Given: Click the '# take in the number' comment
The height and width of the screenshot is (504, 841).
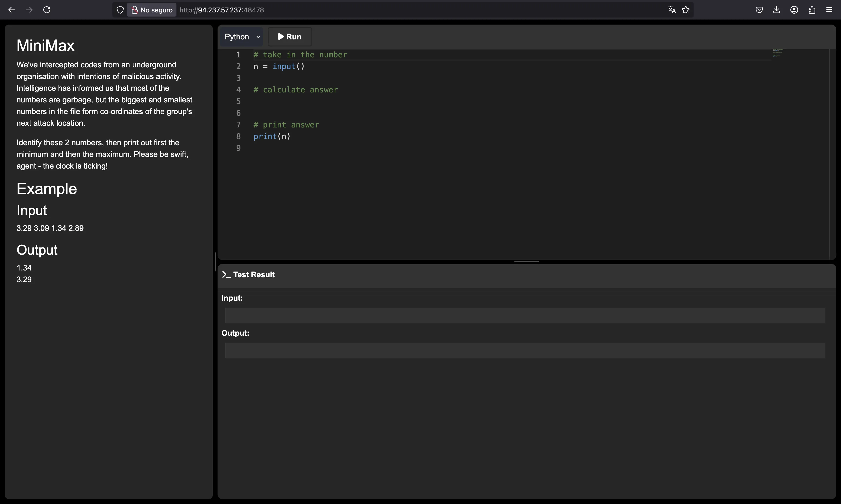Looking at the screenshot, I should pyautogui.click(x=300, y=55).
